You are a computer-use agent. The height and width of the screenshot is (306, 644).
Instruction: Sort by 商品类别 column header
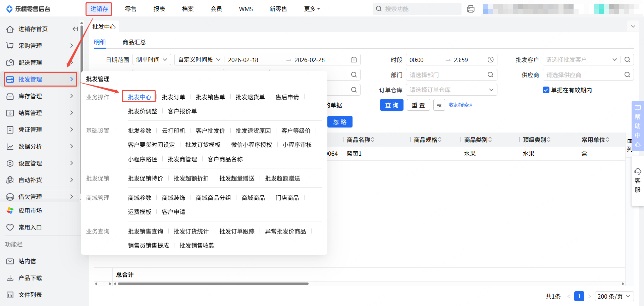(478, 140)
